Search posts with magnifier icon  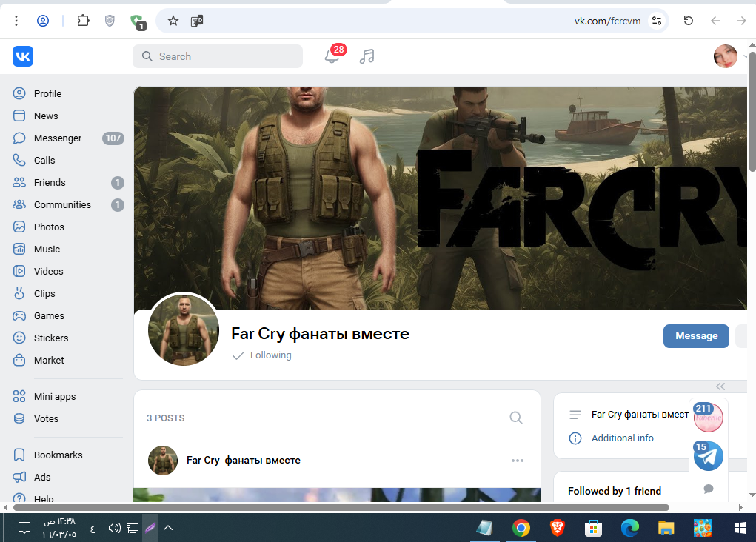pyautogui.click(x=516, y=418)
